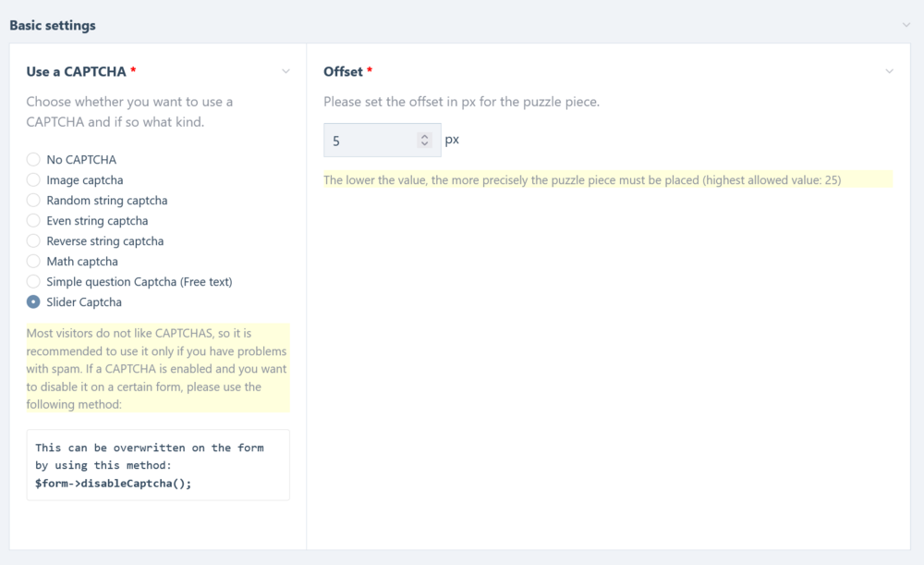
Task: Click the Basic settings section title
Action: (x=53, y=25)
